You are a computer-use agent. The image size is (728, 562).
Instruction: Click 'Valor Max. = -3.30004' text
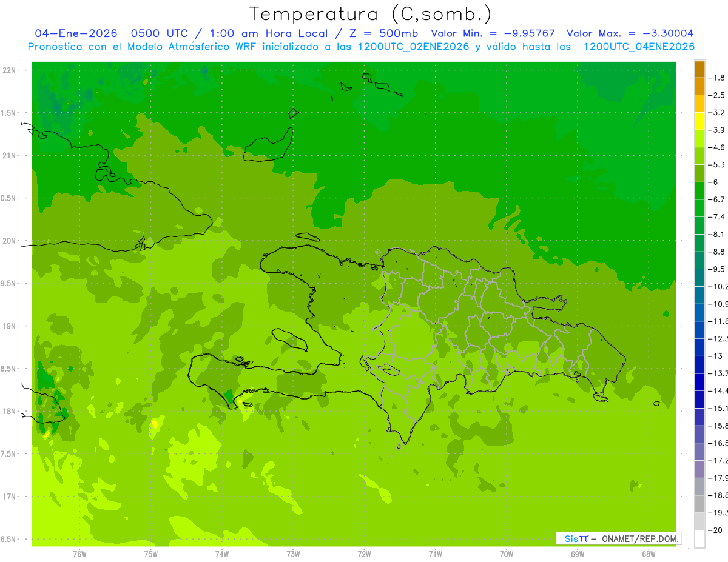tap(630, 33)
